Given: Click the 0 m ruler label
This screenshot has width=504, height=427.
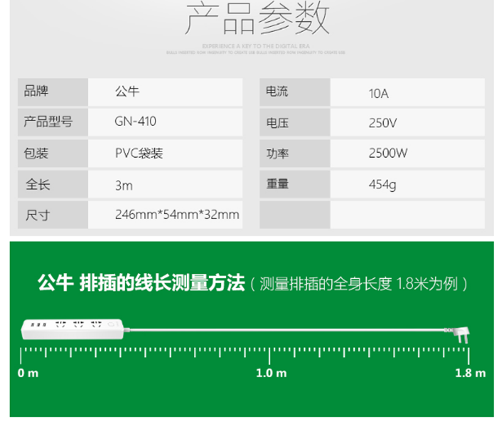Looking at the screenshot, I should [x=28, y=373].
